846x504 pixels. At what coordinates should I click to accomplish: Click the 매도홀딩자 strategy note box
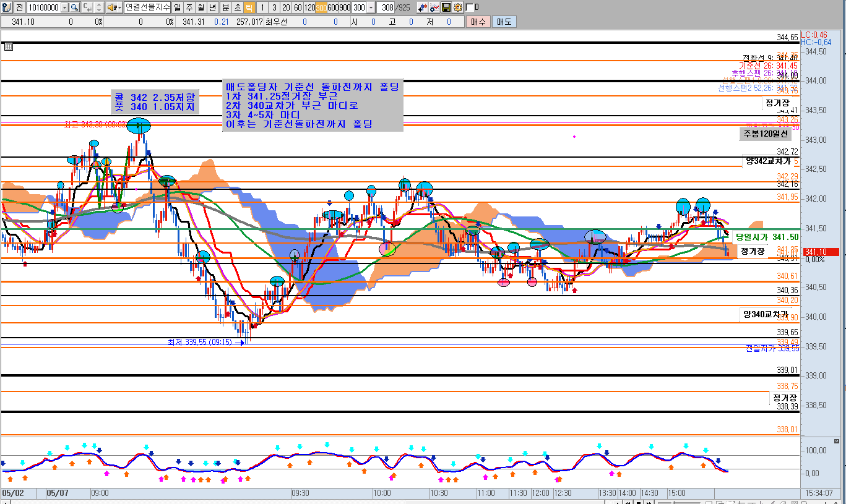point(314,105)
